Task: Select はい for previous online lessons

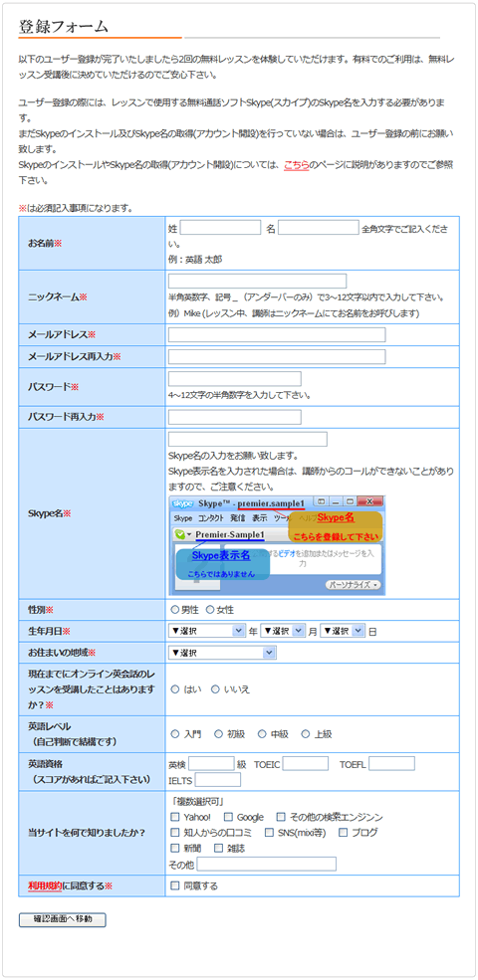Action: click(x=175, y=689)
